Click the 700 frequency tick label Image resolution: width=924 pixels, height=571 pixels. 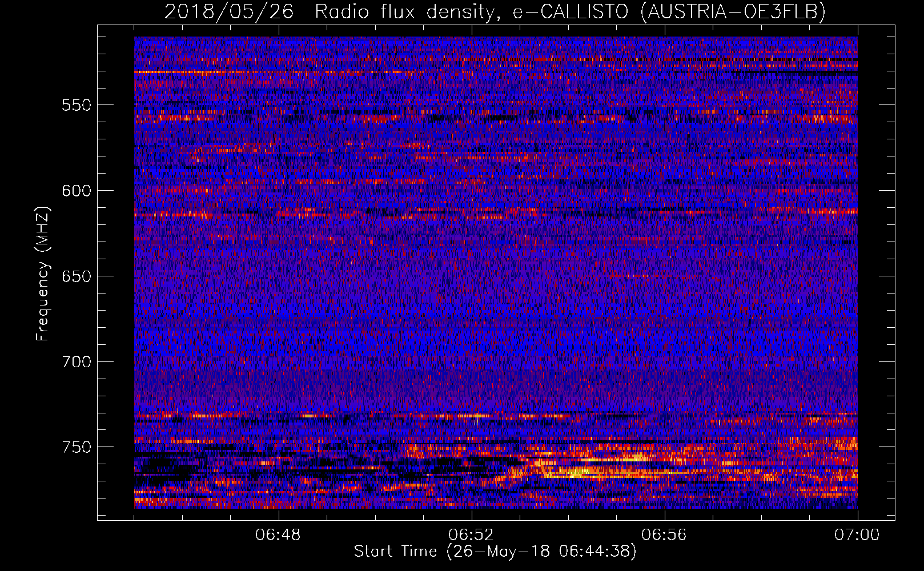pos(76,362)
